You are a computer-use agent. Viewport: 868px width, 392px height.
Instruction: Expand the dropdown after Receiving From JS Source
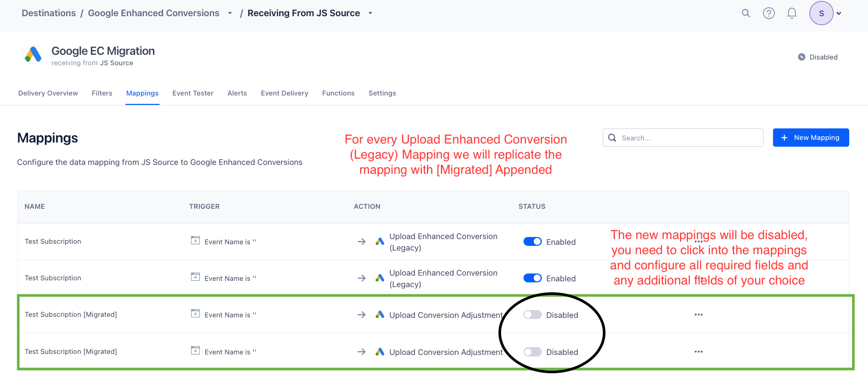click(x=371, y=13)
